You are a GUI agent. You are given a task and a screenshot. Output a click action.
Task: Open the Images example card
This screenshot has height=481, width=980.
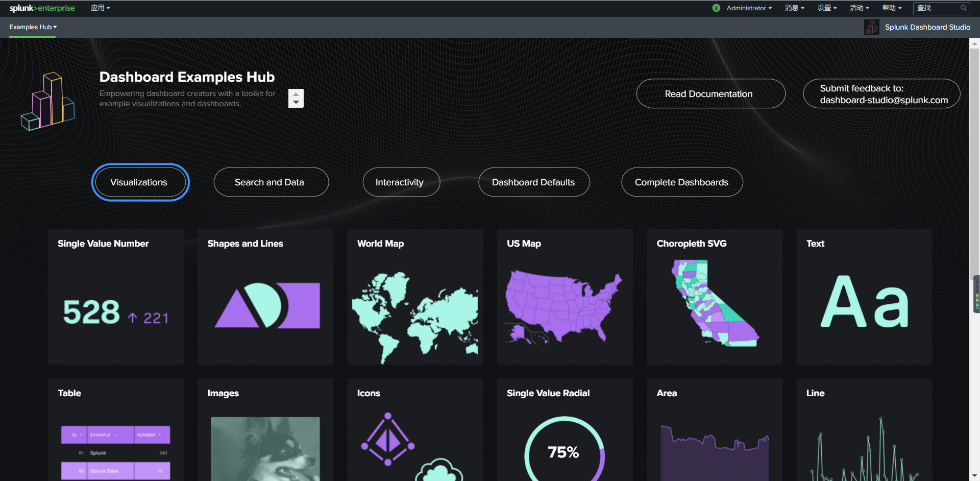point(265,429)
